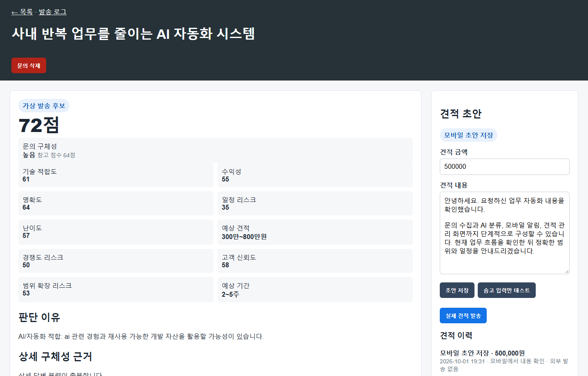Click the 고객 신뢰도 58 card
The height and width of the screenshot is (376, 588).
(x=315, y=261)
